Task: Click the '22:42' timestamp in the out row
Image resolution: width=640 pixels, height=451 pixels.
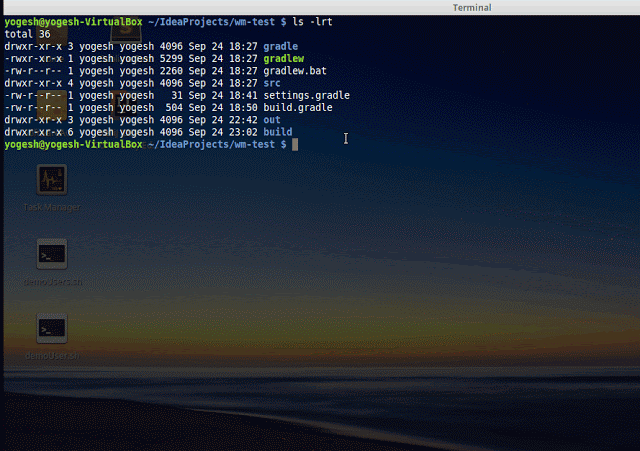Action: [x=243, y=120]
